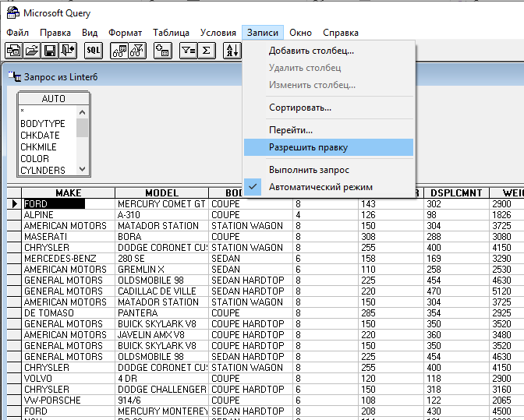Select Разрешить правку in the menu
The height and width of the screenshot is (420, 524).
click(x=308, y=147)
